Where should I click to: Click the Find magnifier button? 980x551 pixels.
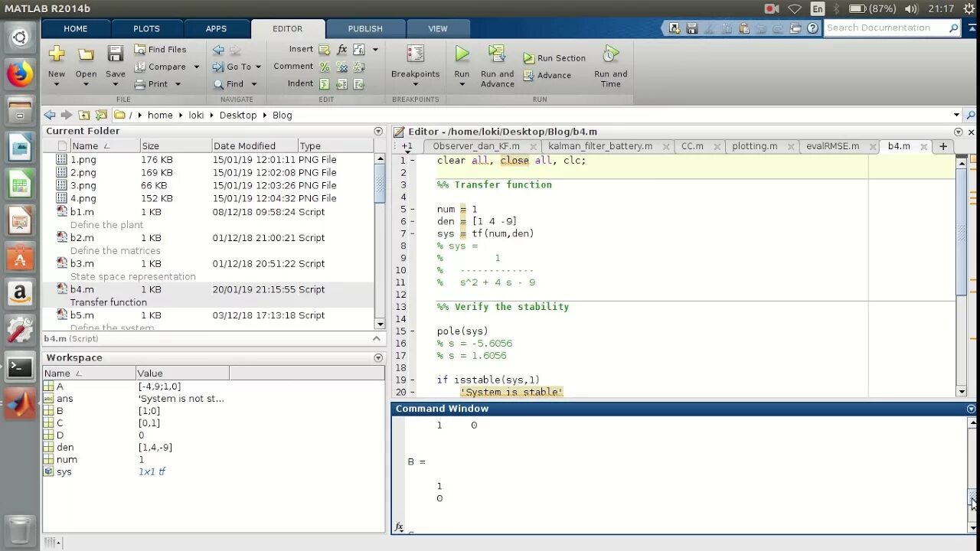229,84
